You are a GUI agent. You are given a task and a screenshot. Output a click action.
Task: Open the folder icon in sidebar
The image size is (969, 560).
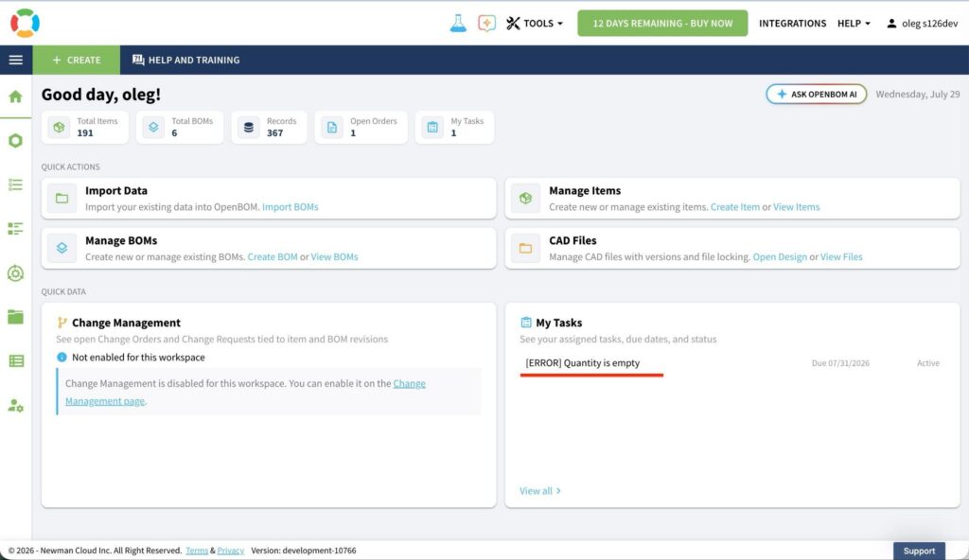(x=15, y=317)
